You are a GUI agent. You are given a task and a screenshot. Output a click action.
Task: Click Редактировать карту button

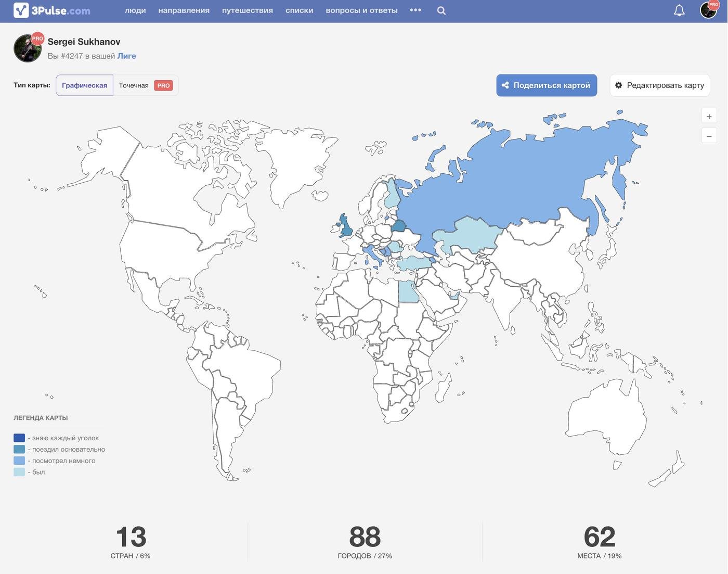click(x=659, y=85)
